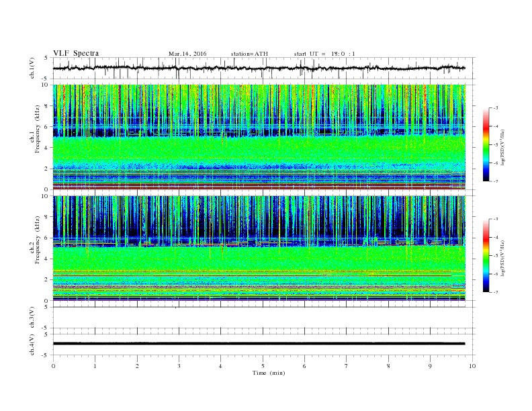This screenshot has width=532, height=411.
Task: Click the "ch.4(V)" axis label
Action: pos(32,345)
